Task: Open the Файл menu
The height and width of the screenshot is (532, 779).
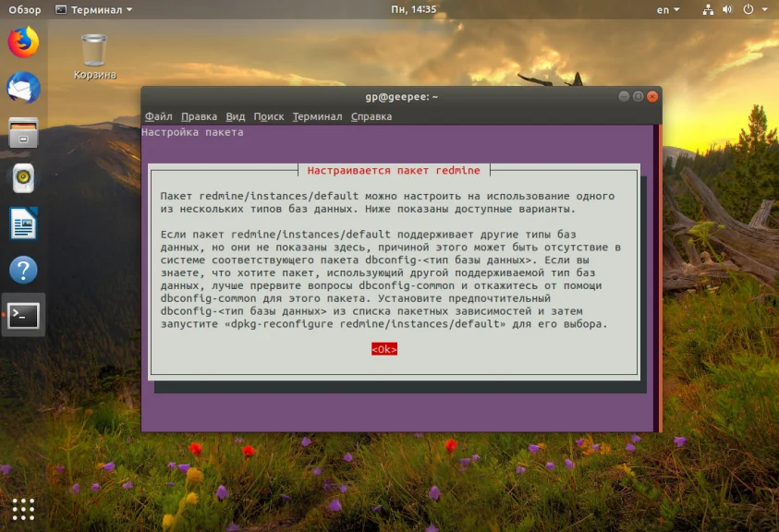Action: pos(159,116)
